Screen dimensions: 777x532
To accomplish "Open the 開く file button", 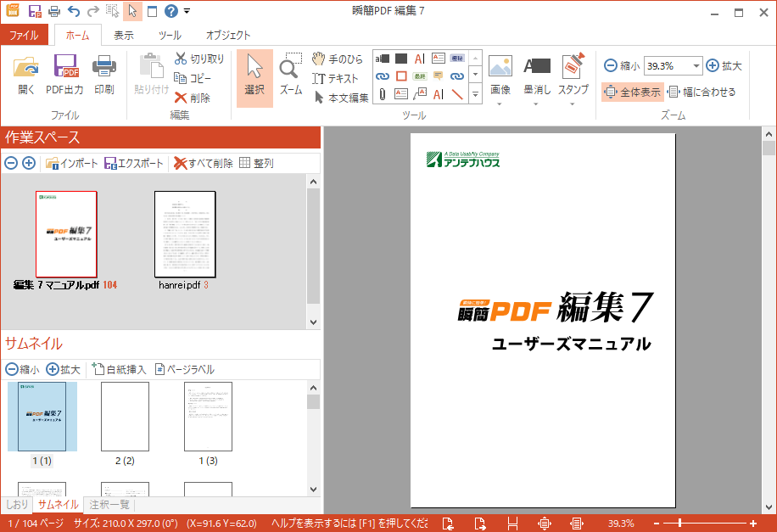I will pos(26,76).
